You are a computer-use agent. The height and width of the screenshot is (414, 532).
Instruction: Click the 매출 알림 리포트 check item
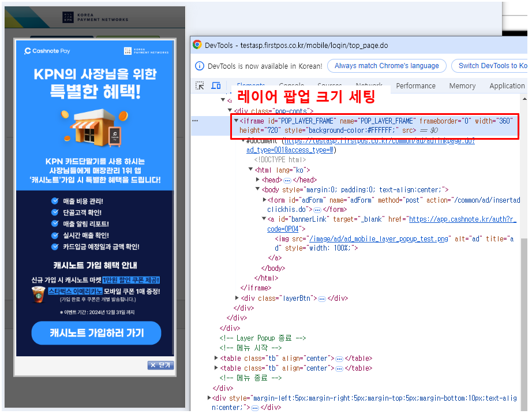pos(80,224)
